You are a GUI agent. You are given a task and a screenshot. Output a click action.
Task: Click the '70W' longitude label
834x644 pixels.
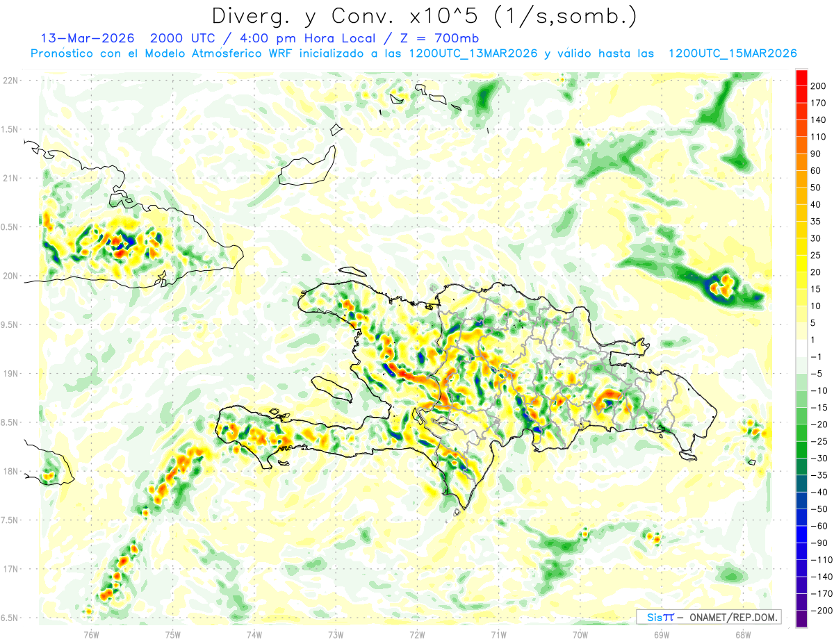pyautogui.click(x=580, y=634)
